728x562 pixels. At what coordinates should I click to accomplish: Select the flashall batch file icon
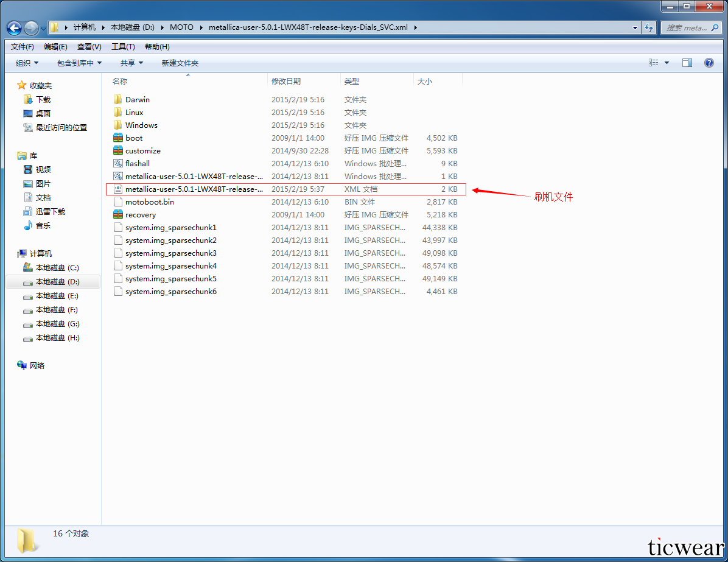118,164
